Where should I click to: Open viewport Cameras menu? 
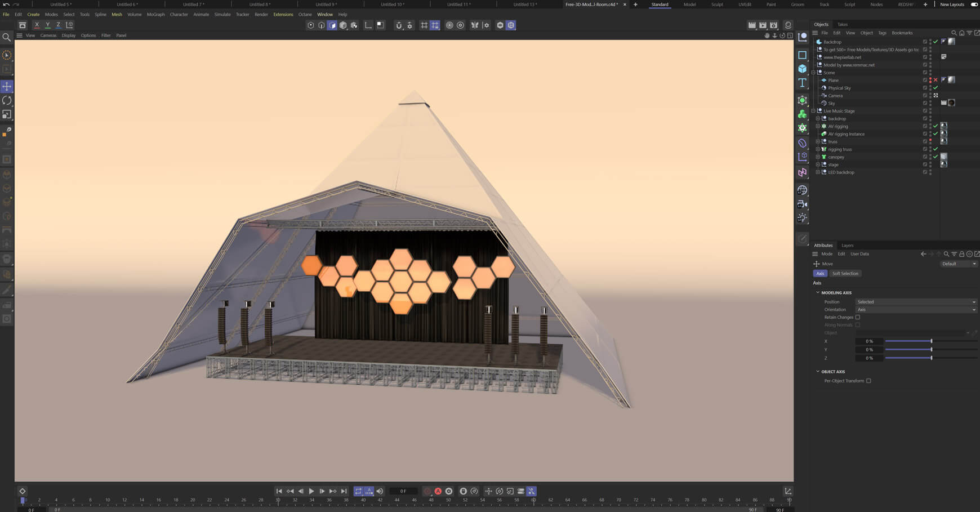click(48, 35)
